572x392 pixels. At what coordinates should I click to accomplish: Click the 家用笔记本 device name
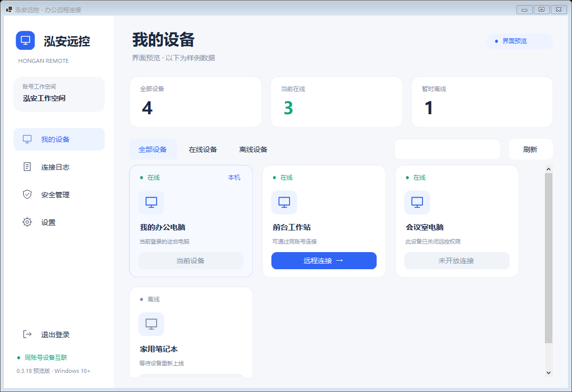[x=159, y=349]
